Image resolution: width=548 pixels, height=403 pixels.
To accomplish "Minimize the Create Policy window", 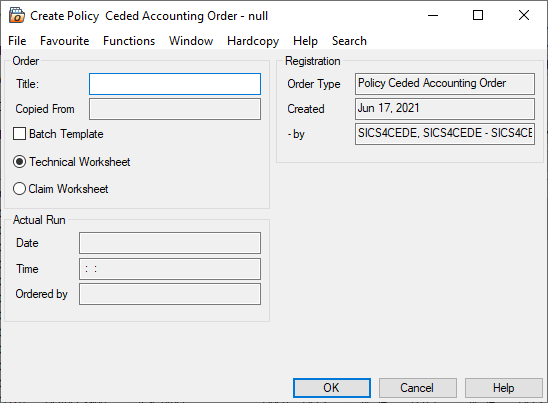I will [433, 15].
